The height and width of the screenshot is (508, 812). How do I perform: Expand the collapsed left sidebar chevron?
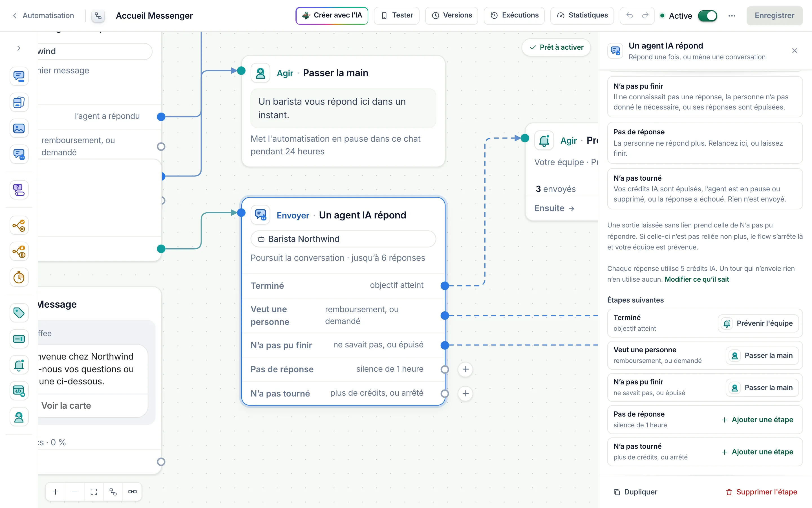19,48
